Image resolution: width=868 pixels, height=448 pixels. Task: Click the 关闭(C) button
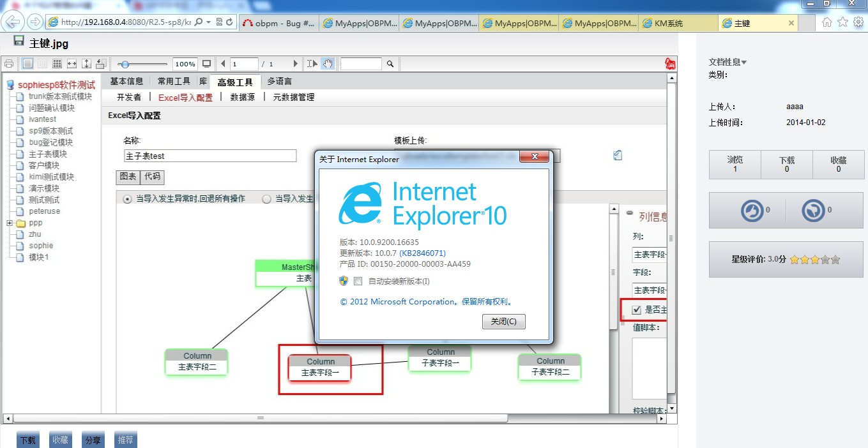(504, 322)
